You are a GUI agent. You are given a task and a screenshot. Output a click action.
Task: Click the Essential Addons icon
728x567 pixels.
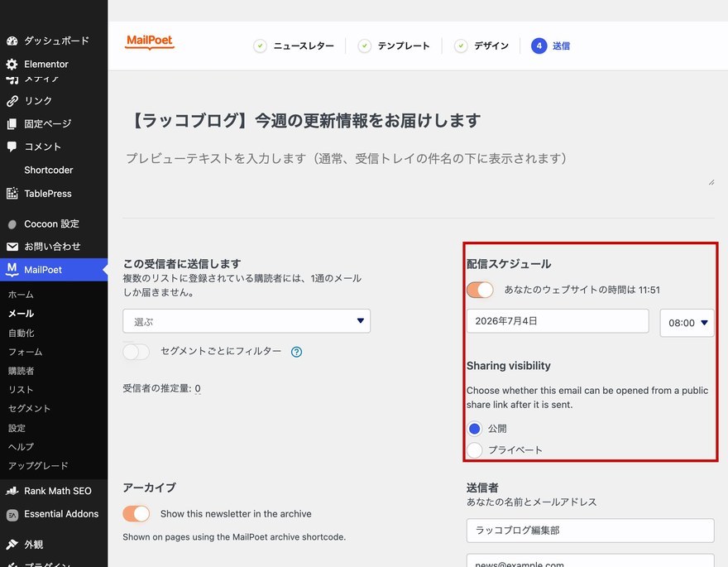pos(12,515)
